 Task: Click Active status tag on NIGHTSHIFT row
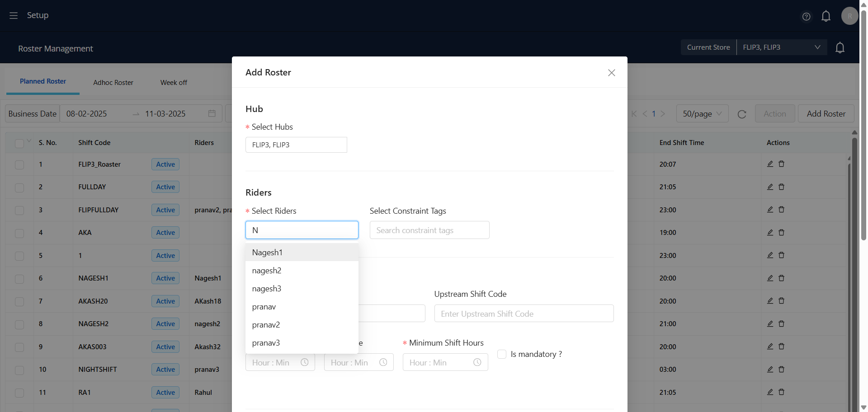click(x=165, y=369)
